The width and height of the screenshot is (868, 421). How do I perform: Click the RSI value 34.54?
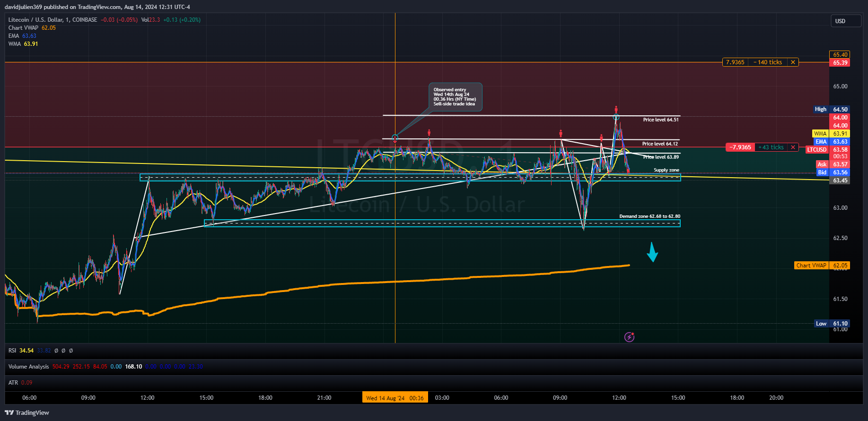click(x=26, y=351)
